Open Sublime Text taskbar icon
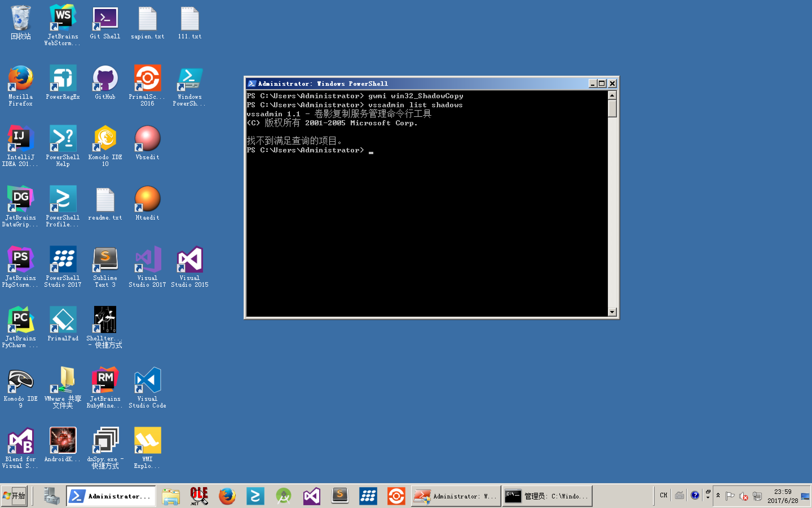The width and height of the screenshot is (812, 508). pos(340,496)
